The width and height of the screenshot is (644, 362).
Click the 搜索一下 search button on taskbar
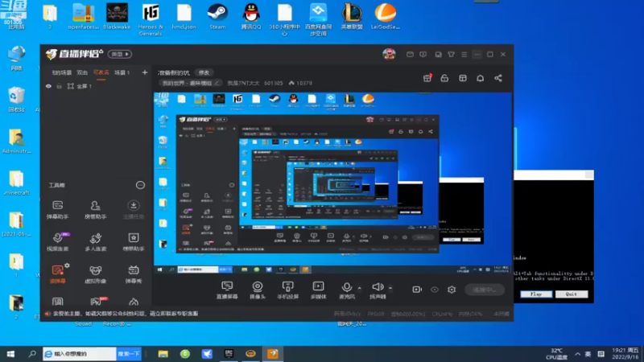[129, 354]
